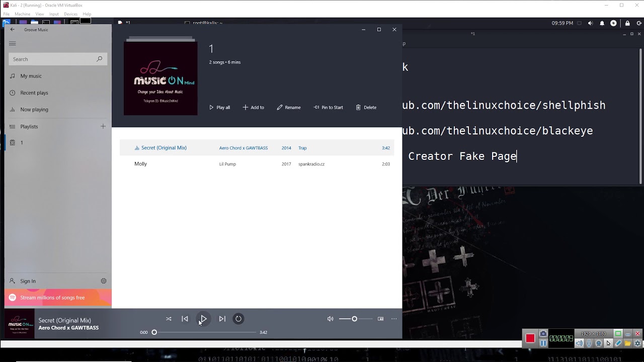Select playlist named 1 in sidebar
644x362 pixels.
point(58,143)
